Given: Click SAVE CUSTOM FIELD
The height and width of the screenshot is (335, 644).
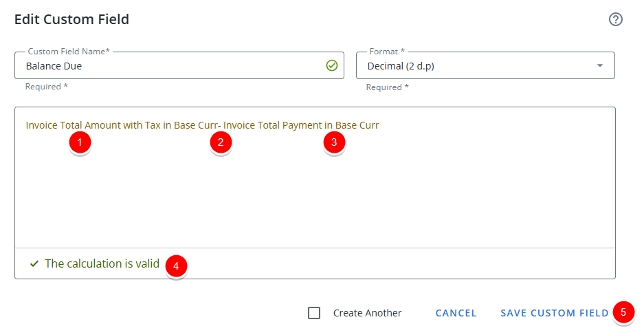Looking at the screenshot, I should tap(555, 313).
